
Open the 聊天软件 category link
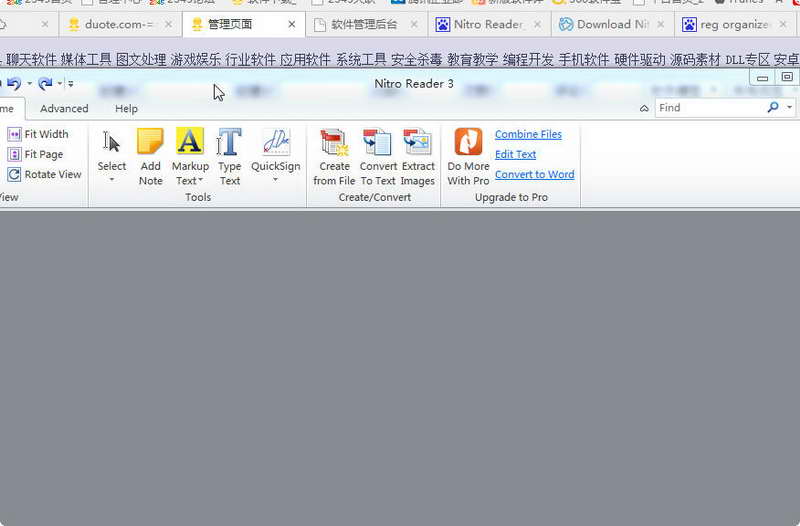31,60
